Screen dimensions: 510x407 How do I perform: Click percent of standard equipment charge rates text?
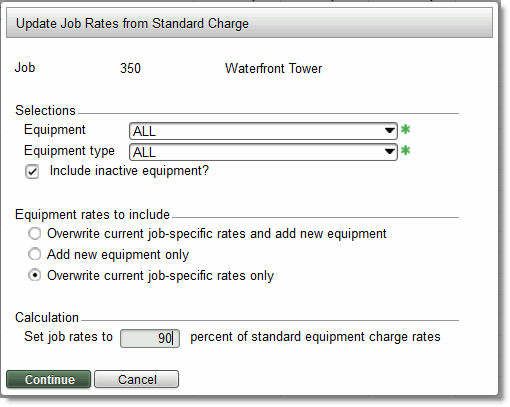315,337
